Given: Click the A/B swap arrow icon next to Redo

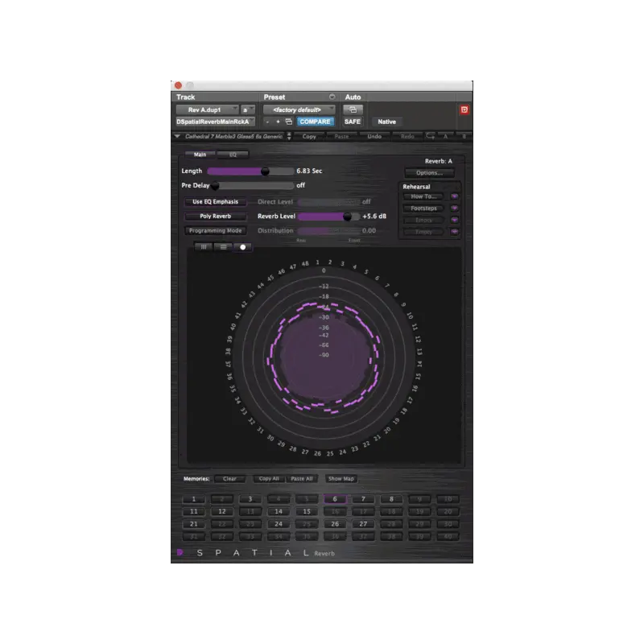Looking at the screenshot, I should (x=430, y=136).
